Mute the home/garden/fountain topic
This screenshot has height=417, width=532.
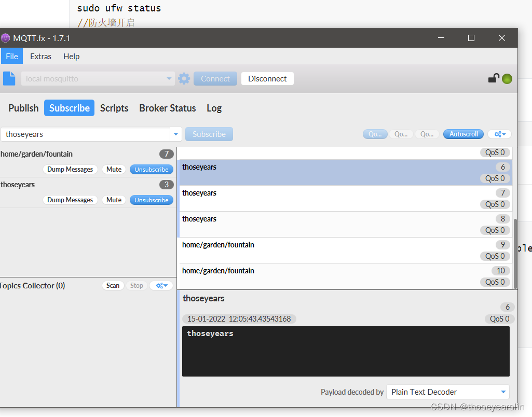coord(114,170)
